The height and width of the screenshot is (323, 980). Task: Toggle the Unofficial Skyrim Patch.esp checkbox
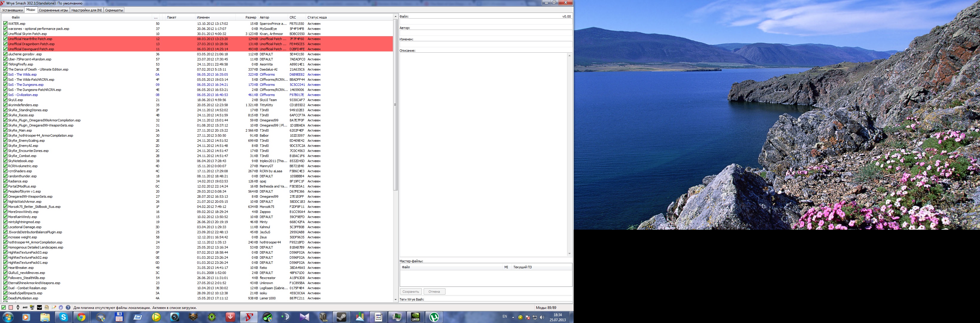point(5,33)
